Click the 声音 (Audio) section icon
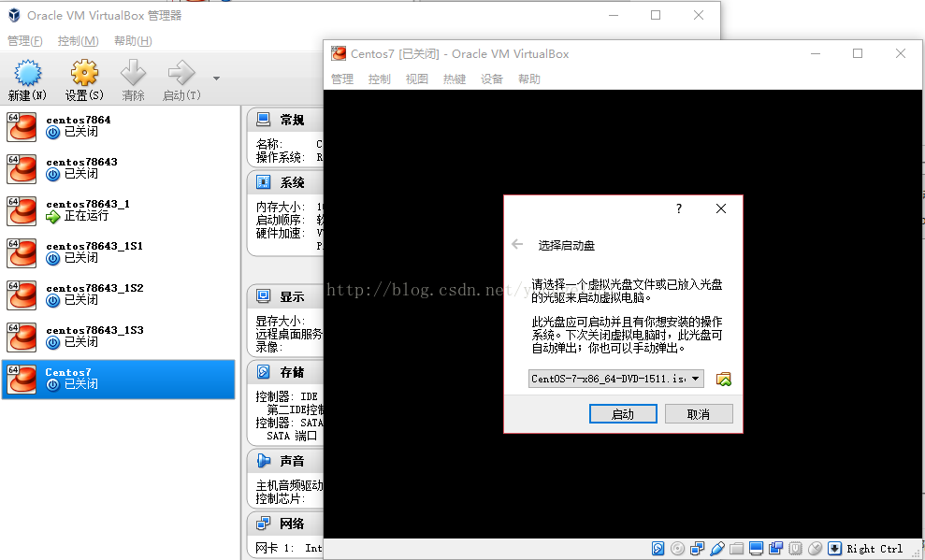Viewport: 925px width, 560px height. tap(263, 460)
